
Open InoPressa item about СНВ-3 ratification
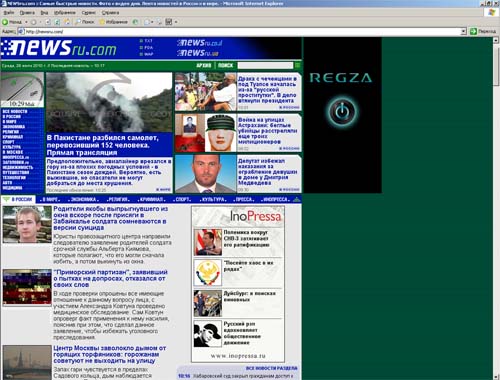tap(247, 238)
